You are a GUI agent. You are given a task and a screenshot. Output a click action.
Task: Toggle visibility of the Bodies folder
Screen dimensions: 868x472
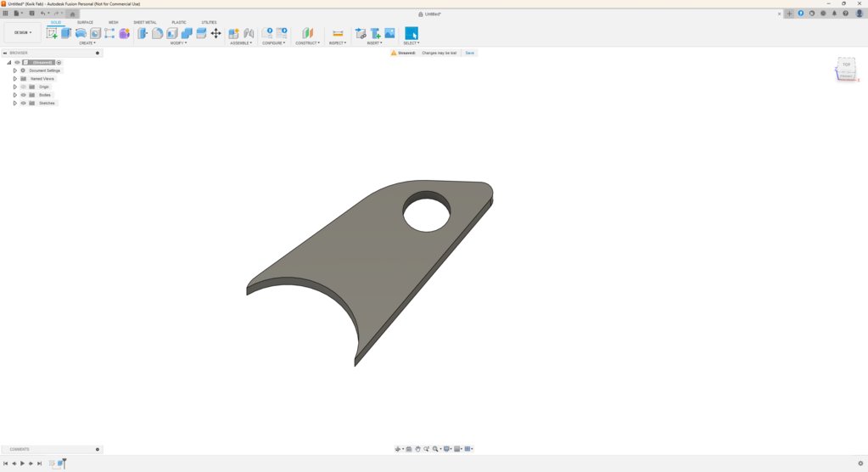(x=23, y=95)
